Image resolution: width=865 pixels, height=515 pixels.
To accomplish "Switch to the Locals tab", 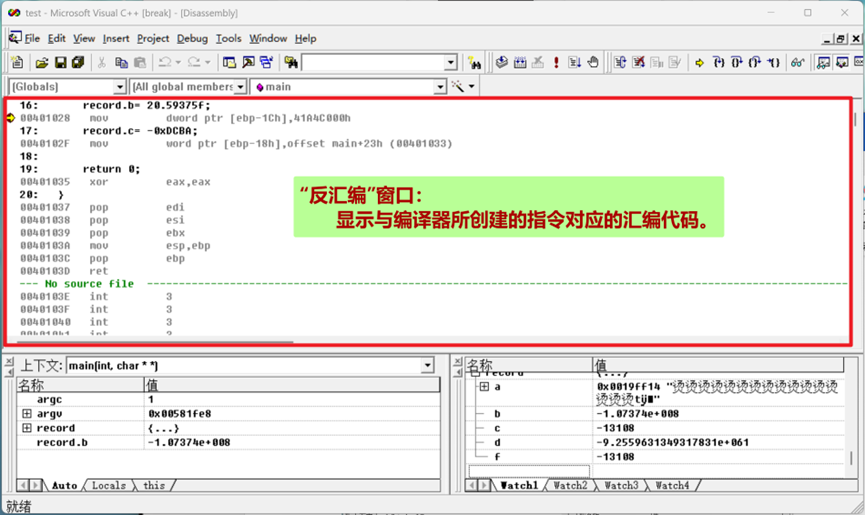I will click(109, 485).
